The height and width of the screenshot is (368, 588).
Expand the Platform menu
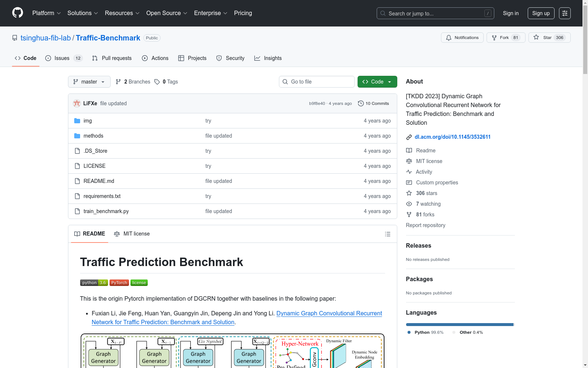click(x=47, y=13)
